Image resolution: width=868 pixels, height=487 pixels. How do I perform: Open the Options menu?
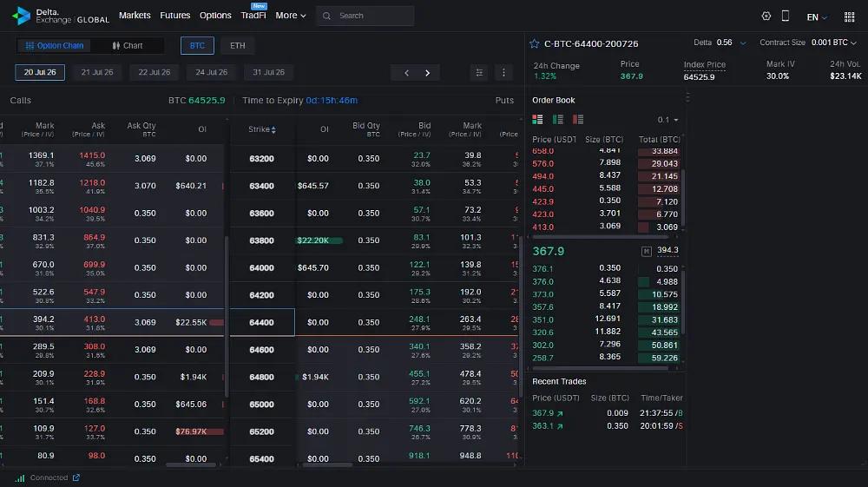pos(215,16)
